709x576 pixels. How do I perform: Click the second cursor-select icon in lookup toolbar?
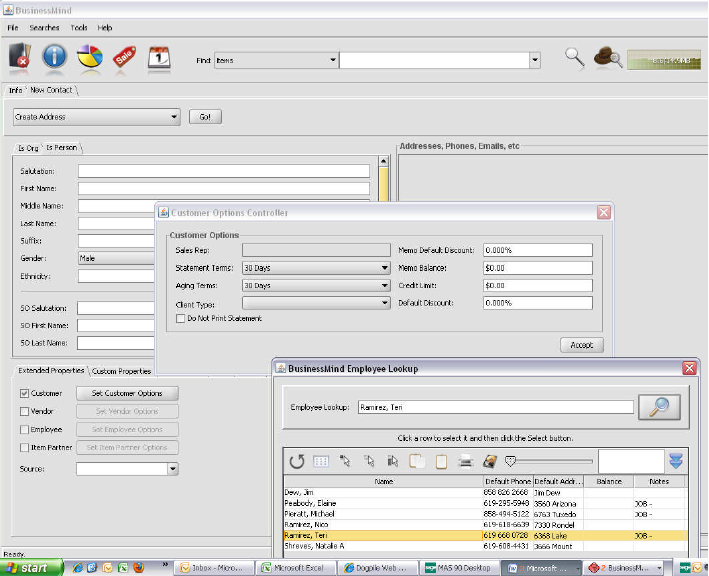coord(369,461)
